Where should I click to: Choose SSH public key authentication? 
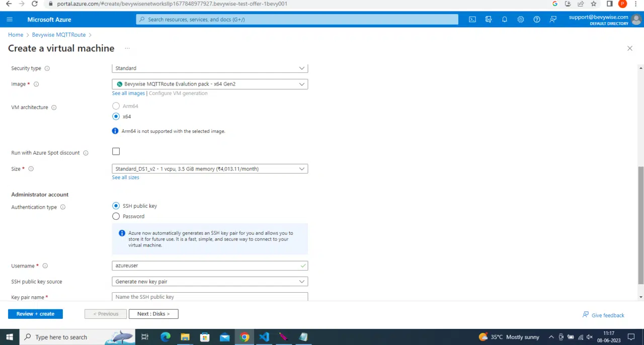click(x=116, y=206)
